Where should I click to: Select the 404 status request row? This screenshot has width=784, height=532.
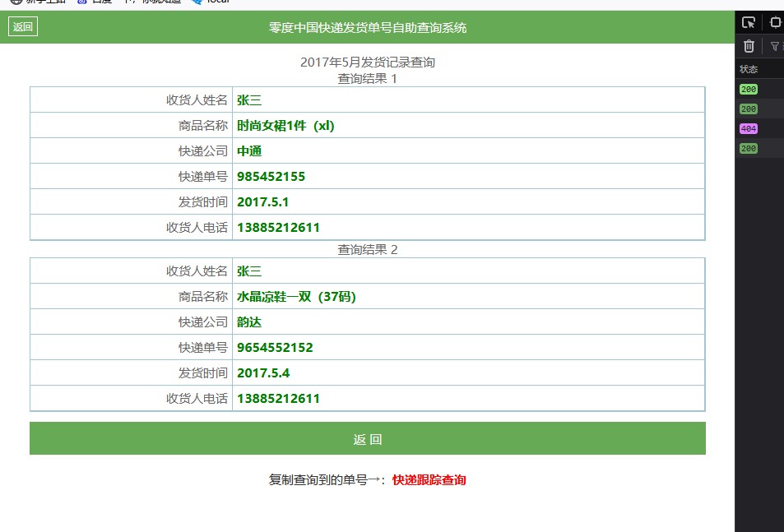tap(749, 129)
